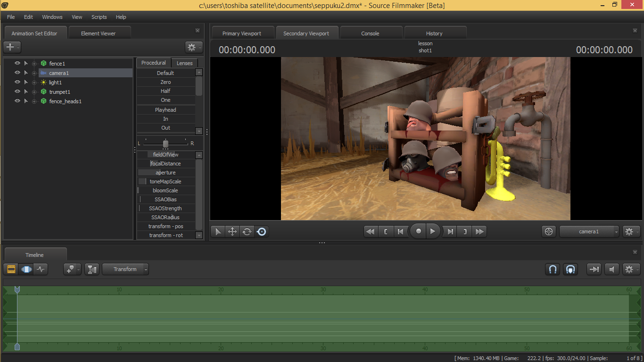The height and width of the screenshot is (362, 644).
Task: Open the Animation Set Editor gear menu
Action: (194, 47)
